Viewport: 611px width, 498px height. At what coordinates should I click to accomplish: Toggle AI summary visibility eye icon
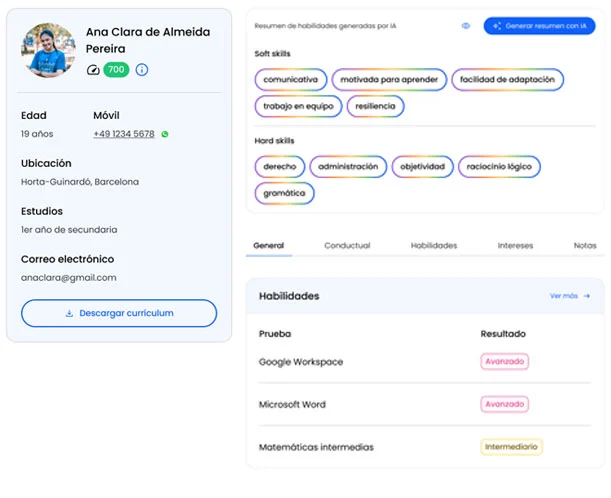[x=466, y=26]
